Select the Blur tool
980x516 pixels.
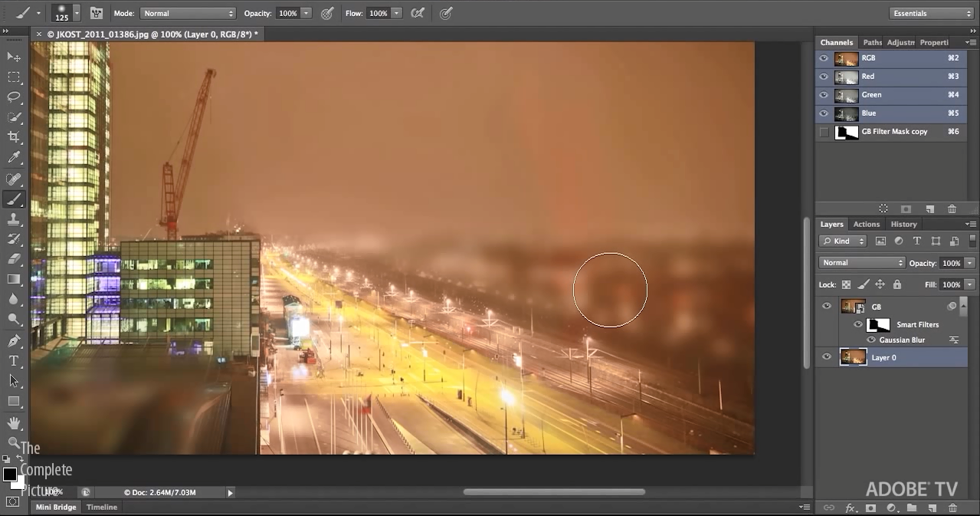14,299
